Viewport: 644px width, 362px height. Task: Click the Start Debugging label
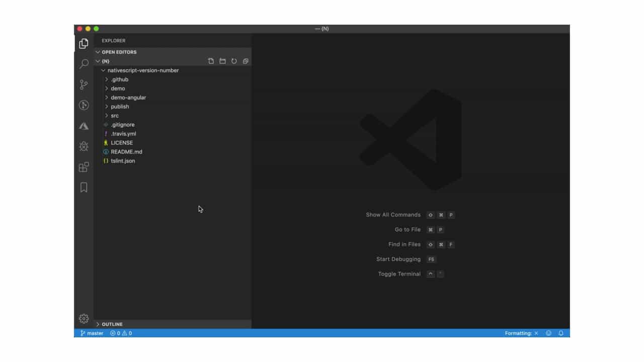[398, 259]
